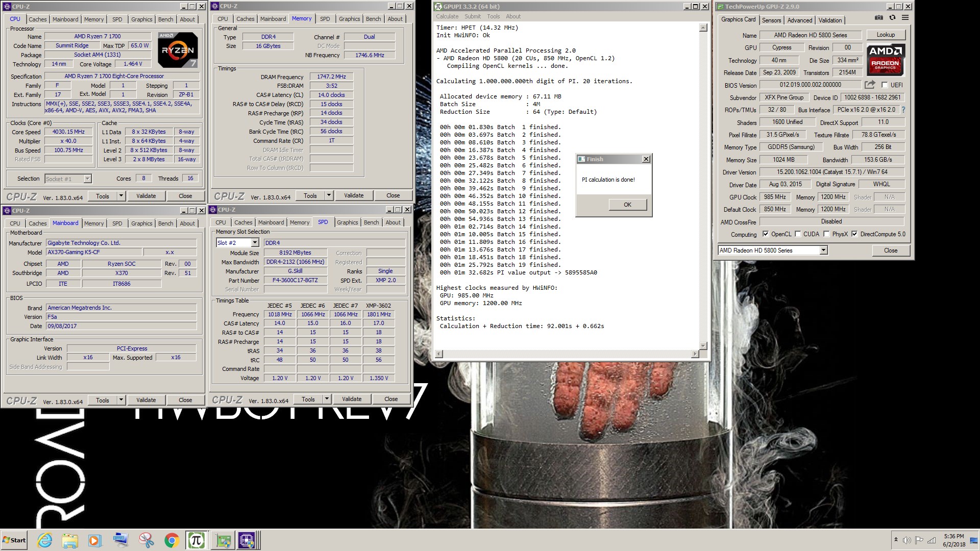Open Submit menu in GPUPI
The height and width of the screenshot is (551, 980).
[473, 16]
